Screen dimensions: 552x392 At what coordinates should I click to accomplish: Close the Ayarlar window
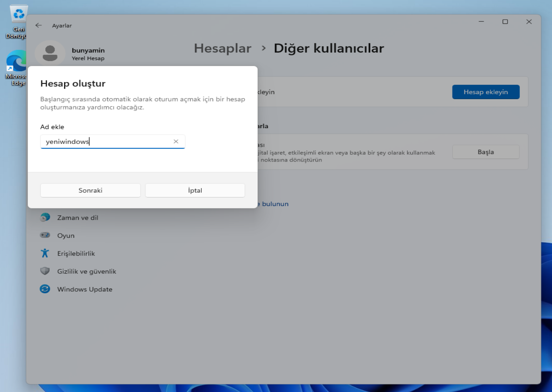click(529, 22)
